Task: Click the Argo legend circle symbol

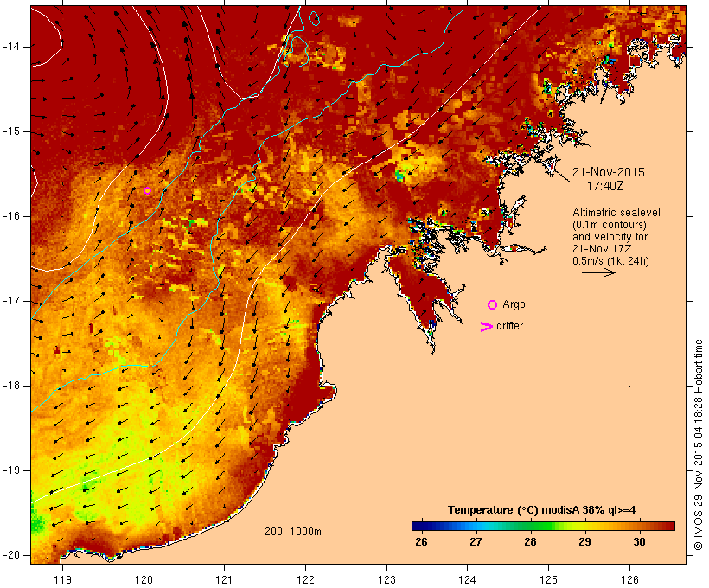Action: click(493, 304)
